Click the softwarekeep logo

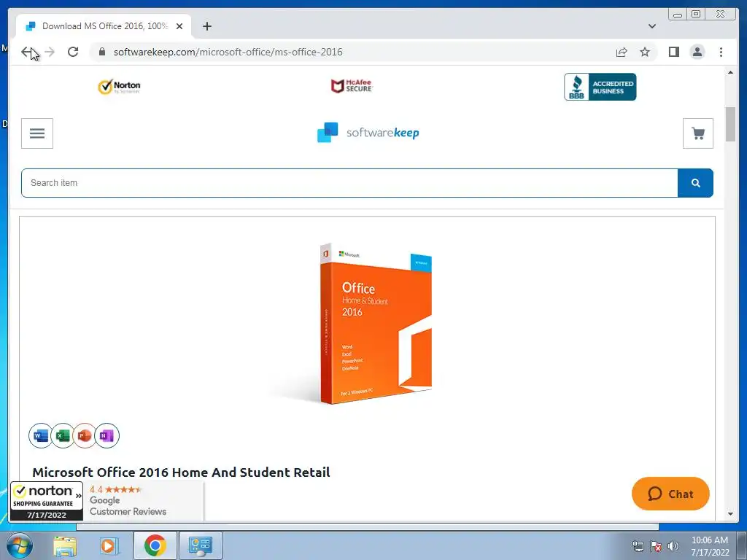pyautogui.click(x=368, y=133)
